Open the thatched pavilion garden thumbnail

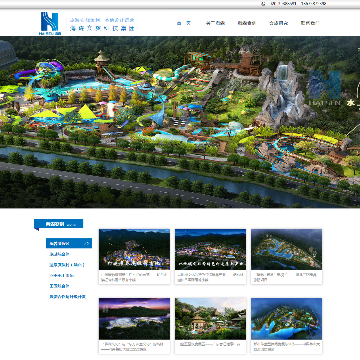coord(210,319)
